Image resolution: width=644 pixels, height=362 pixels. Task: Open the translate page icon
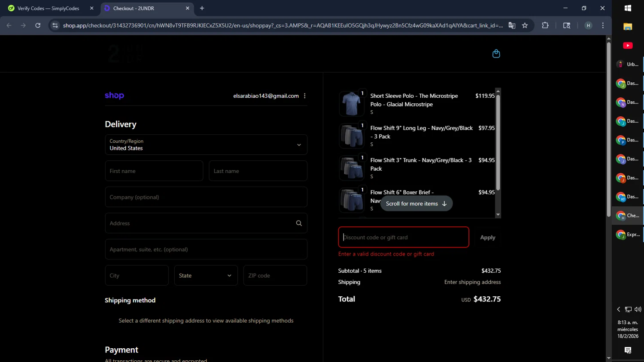[x=512, y=25]
